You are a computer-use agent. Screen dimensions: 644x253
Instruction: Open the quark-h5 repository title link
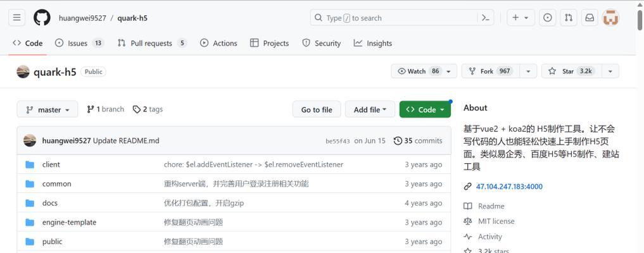pyautogui.click(x=55, y=71)
